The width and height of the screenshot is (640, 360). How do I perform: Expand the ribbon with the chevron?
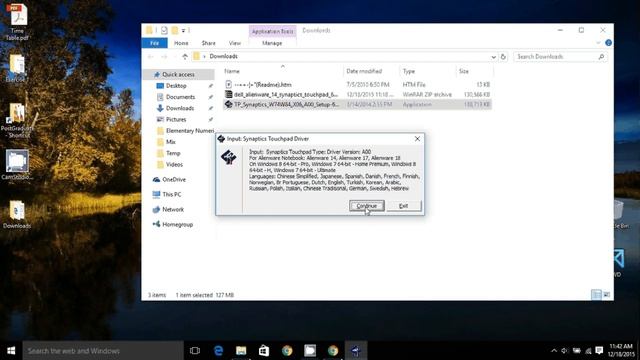[598, 43]
